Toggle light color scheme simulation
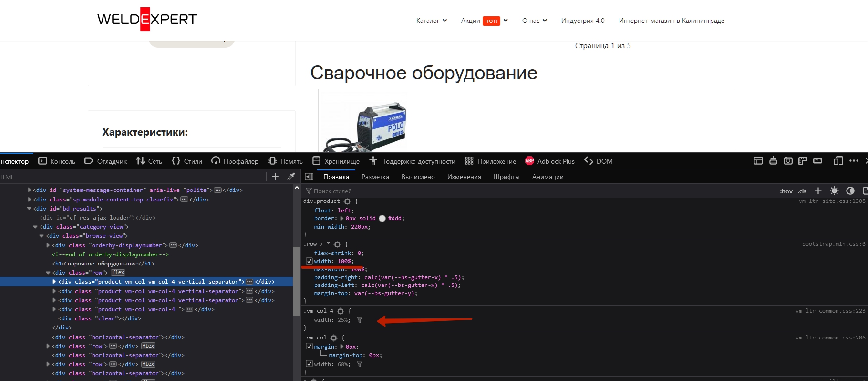Image resolution: width=868 pixels, height=381 pixels. point(834,191)
